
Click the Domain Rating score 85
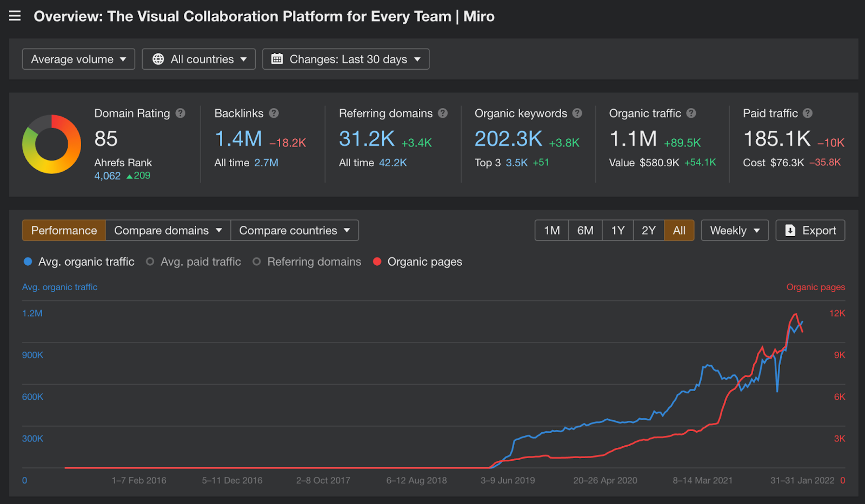(x=106, y=139)
